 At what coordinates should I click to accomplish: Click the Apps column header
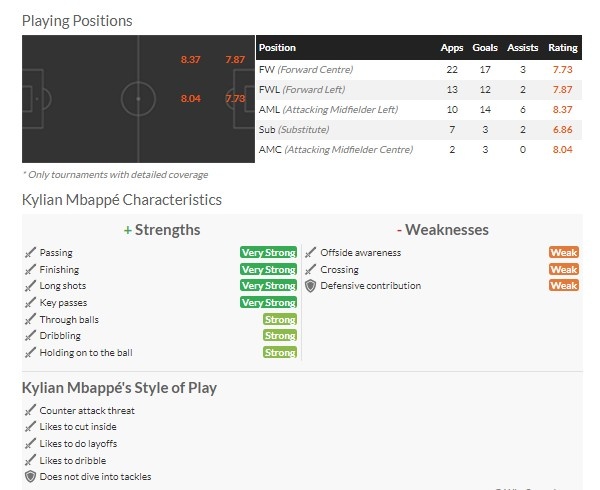pos(452,48)
